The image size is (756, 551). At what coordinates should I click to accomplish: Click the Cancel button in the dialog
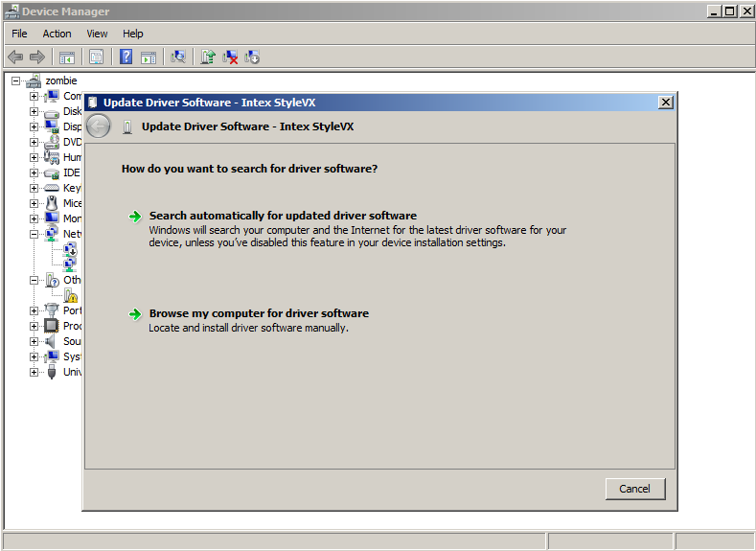click(635, 489)
